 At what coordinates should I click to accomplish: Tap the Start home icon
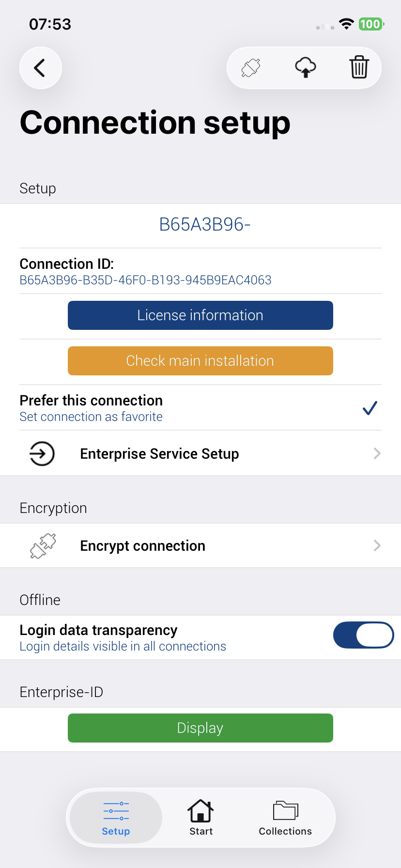(x=200, y=811)
